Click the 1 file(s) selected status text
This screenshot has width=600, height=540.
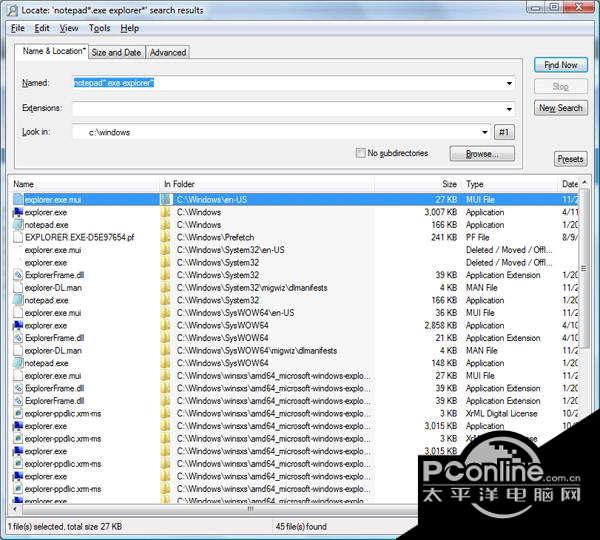point(65,527)
